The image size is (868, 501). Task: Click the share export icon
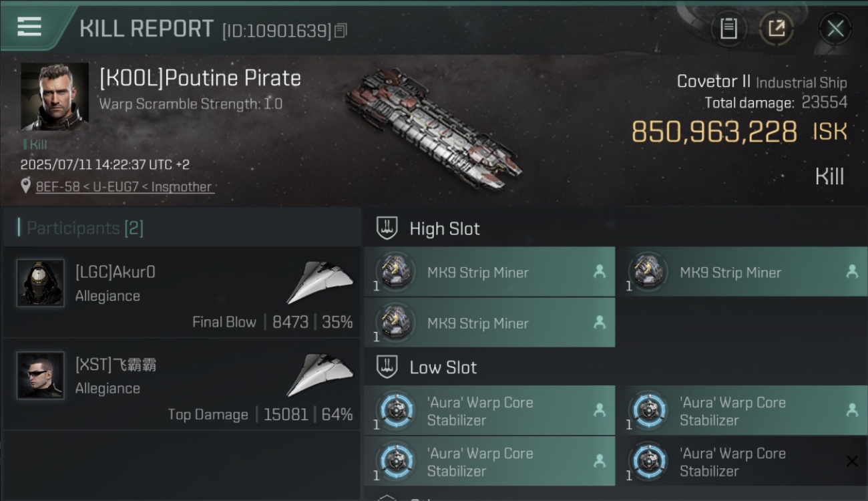777,29
